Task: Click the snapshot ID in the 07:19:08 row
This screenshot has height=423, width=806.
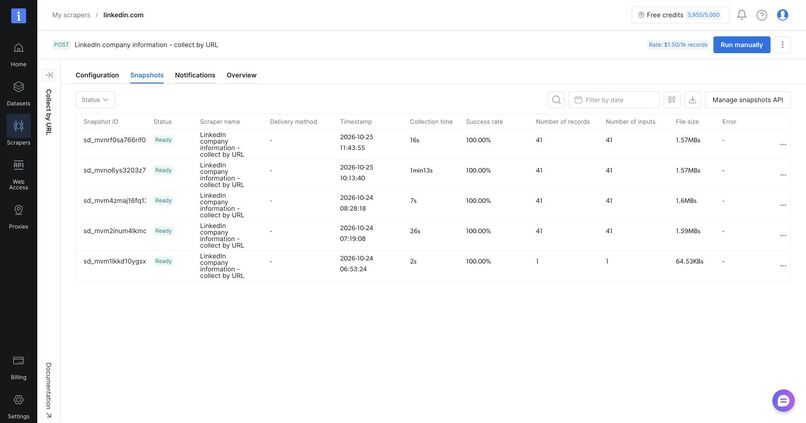Action: pyautogui.click(x=115, y=231)
